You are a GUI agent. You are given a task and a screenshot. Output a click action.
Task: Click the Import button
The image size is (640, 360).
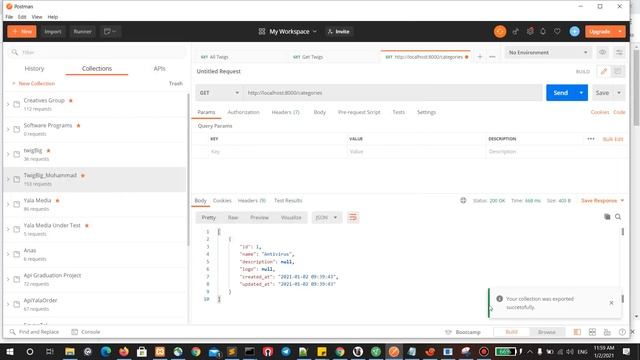click(53, 31)
